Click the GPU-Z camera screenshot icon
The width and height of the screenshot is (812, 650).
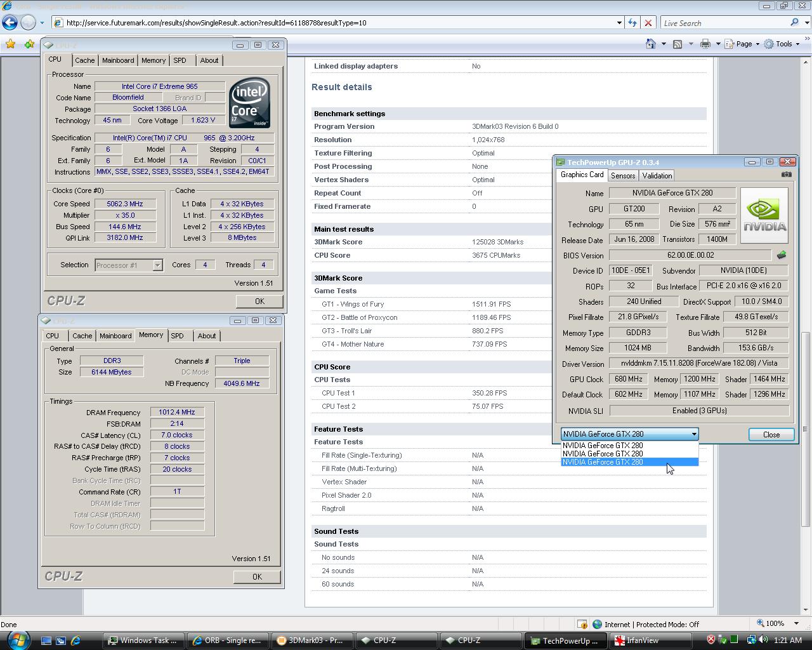787,175
